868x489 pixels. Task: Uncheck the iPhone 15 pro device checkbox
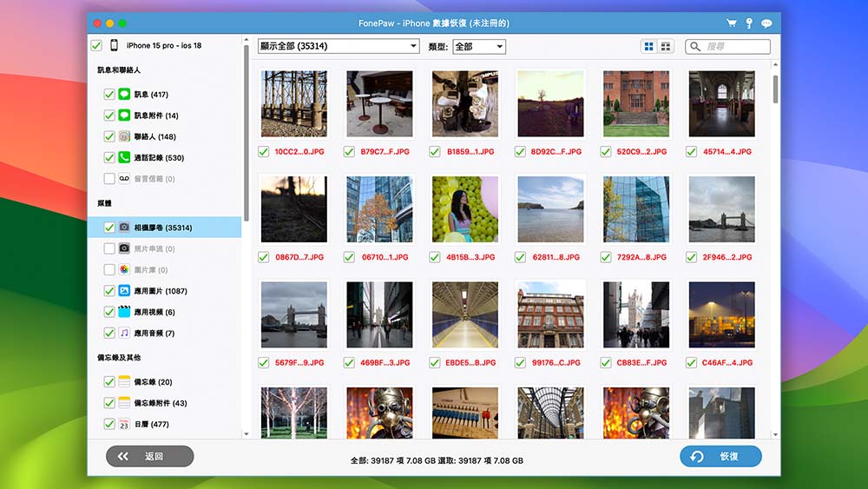click(x=96, y=45)
